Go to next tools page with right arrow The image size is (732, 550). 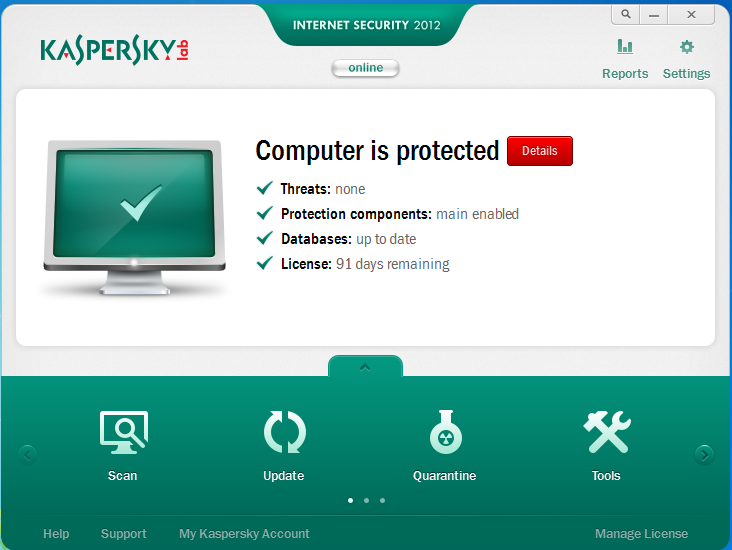(x=704, y=454)
